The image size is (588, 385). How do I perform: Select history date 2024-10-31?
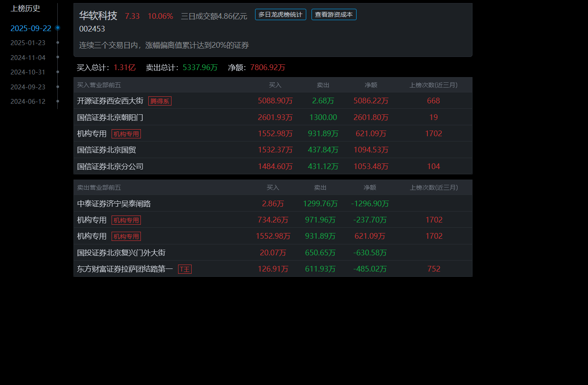(28, 72)
